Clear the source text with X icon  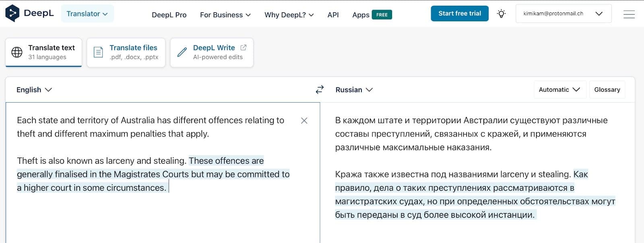[304, 121]
